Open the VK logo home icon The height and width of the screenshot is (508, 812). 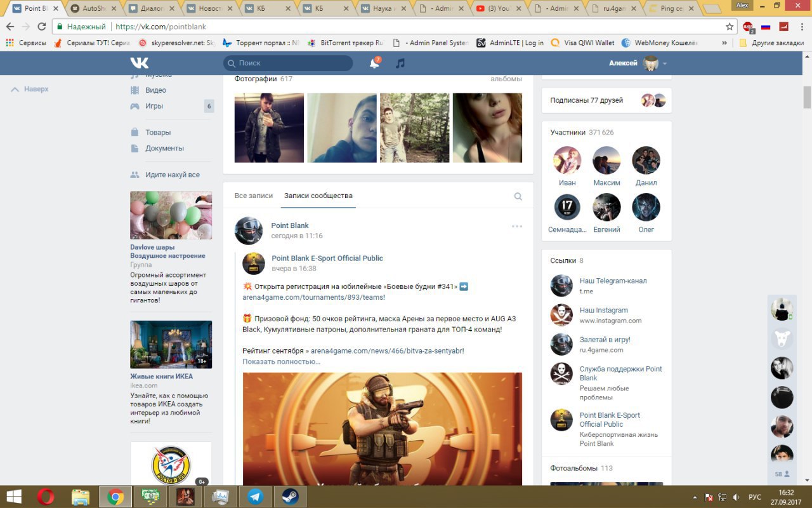click(x=139, y=63)
